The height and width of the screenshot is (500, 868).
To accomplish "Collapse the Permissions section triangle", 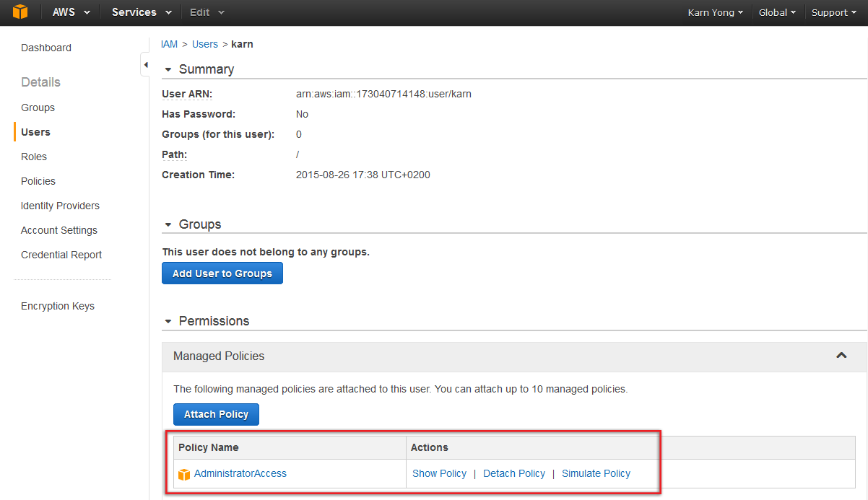I will coord(168,322).
